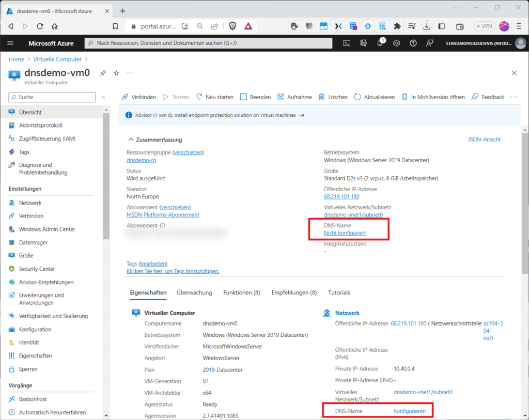Click the Azure global search box
Viewport: 529px width, 420px height.
coord(208,43)
